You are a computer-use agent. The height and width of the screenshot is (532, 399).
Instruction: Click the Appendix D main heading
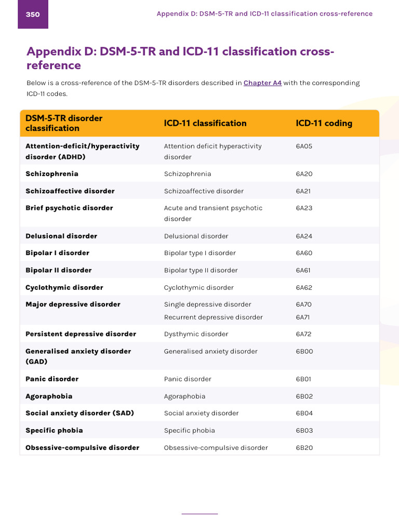[x=180, y=58]
